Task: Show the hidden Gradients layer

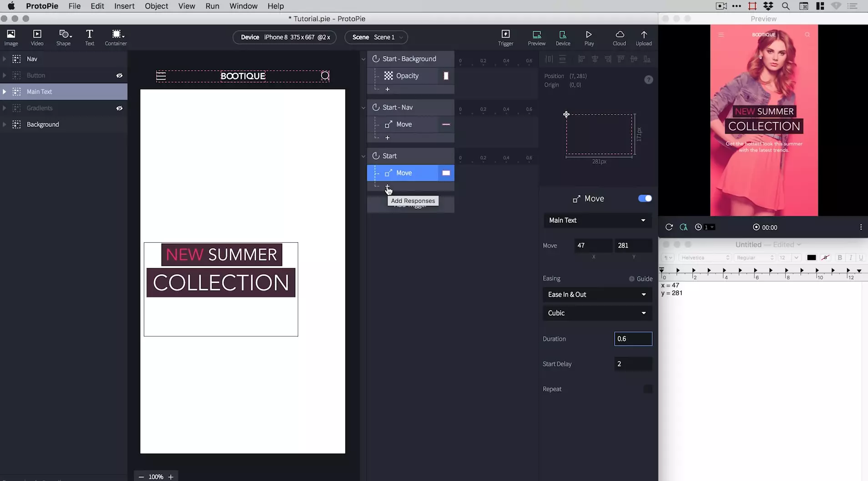Action: click(x=119, y=108)
